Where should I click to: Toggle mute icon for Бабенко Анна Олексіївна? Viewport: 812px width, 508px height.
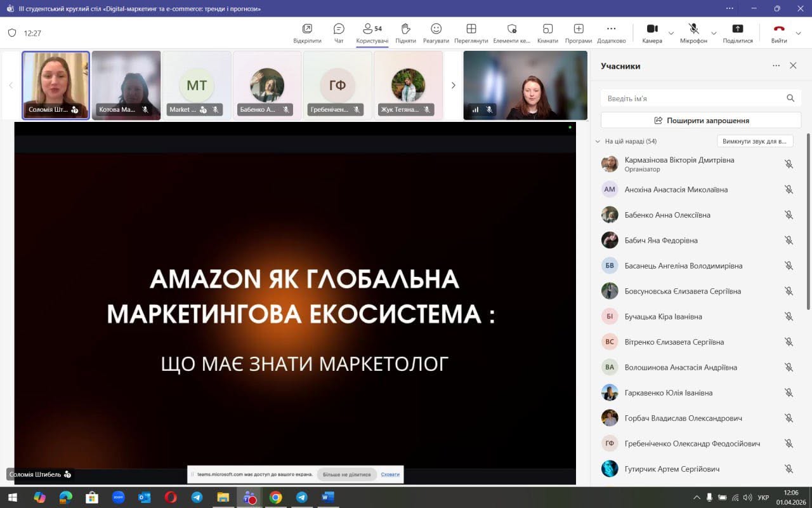pos(789,215)
